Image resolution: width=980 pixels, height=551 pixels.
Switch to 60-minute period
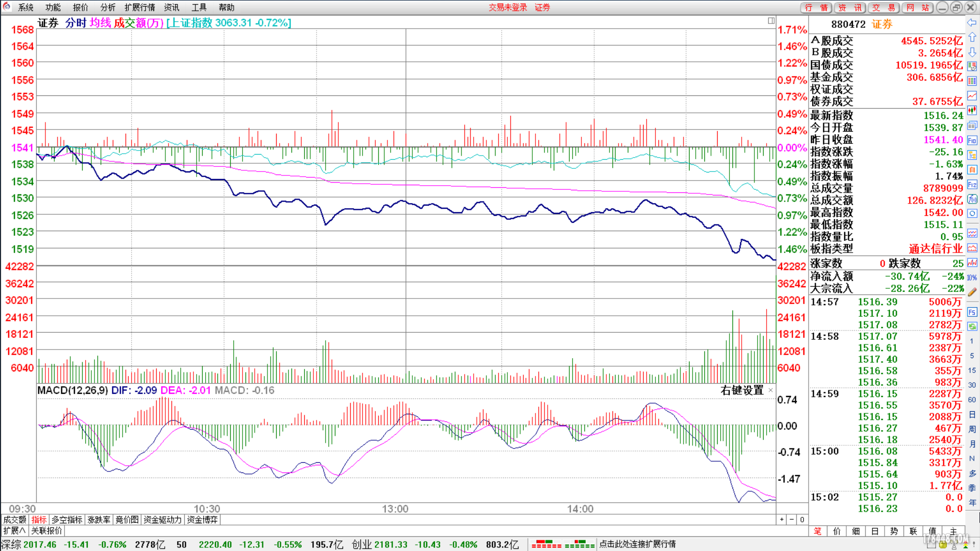(x=972, y=399)
